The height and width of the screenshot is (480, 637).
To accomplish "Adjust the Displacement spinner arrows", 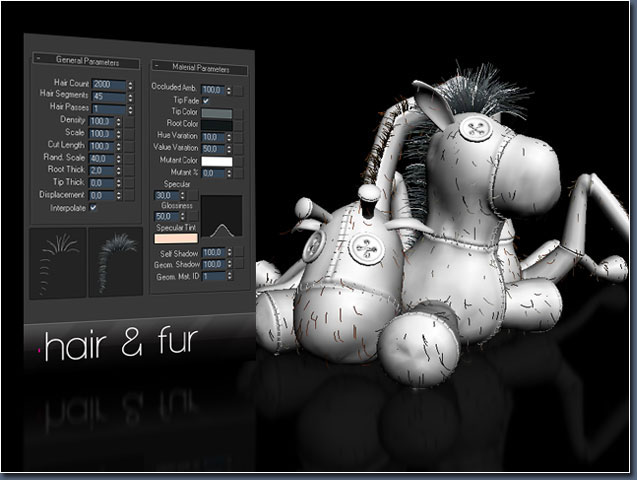I will coord(119,196).
